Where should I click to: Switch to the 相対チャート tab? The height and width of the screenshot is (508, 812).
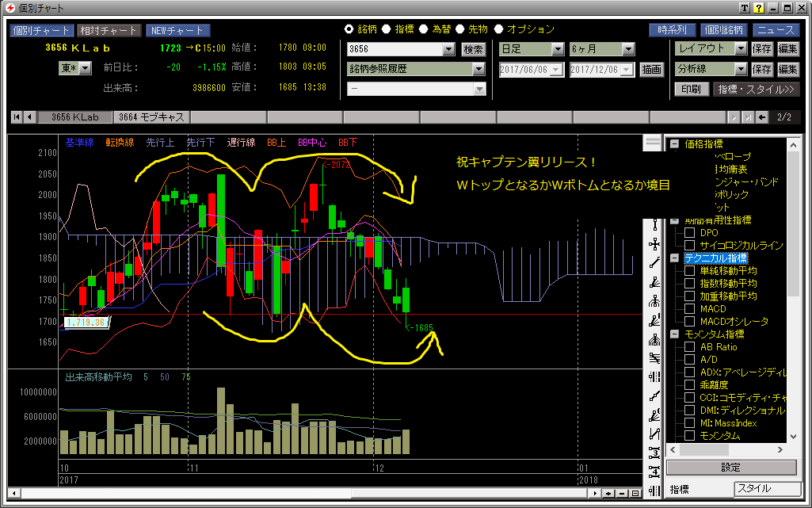[x=109, y=31]
